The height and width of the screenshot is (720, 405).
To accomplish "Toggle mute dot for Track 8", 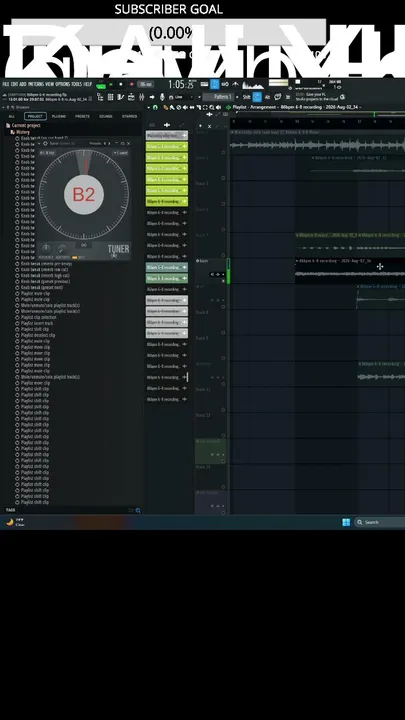I will [x=223, y=332].
